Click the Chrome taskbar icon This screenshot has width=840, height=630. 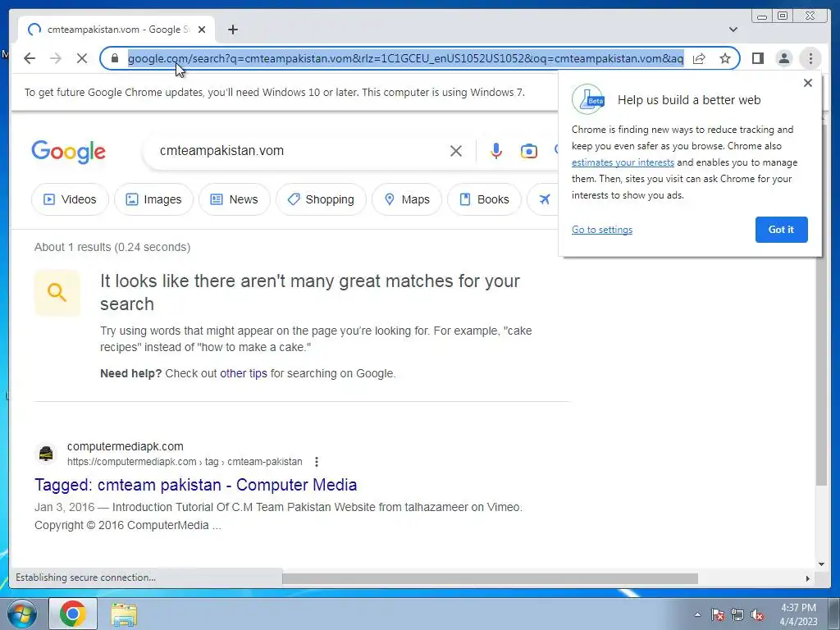pos(73,614)
